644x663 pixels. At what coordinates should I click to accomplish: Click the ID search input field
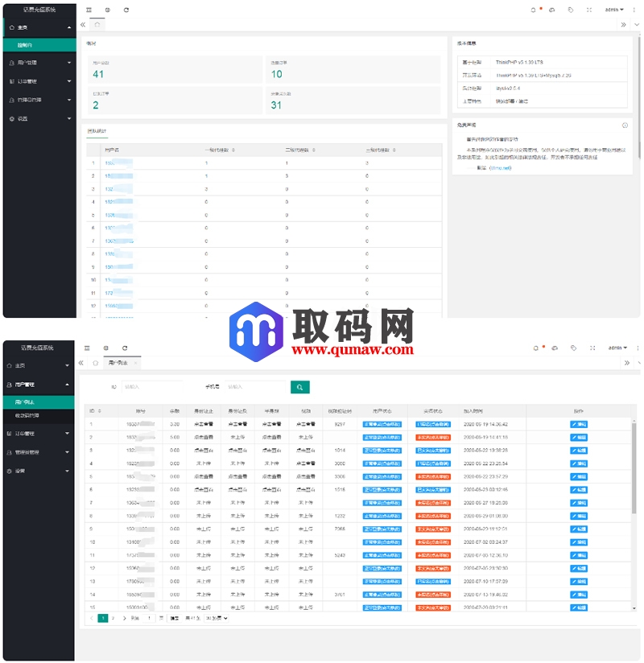click(x=151, y=387)
